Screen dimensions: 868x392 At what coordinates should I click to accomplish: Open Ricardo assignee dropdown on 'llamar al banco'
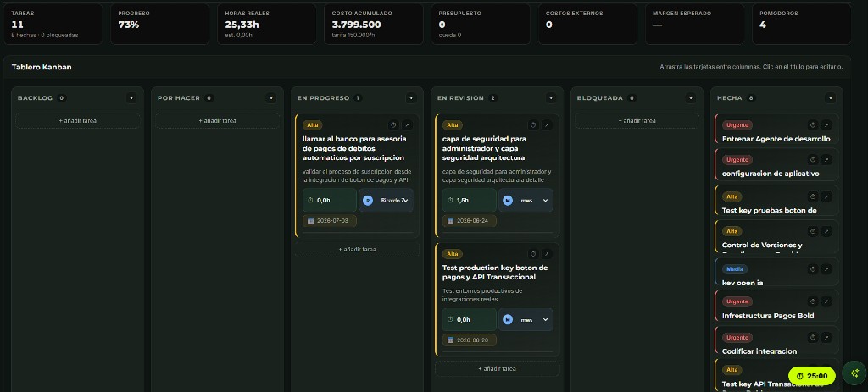(386, 200)
